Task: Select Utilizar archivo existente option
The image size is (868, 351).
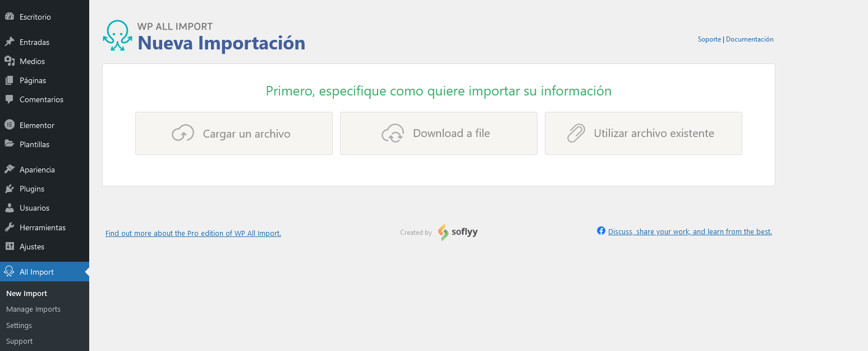Action: click(x=643, y=134)
